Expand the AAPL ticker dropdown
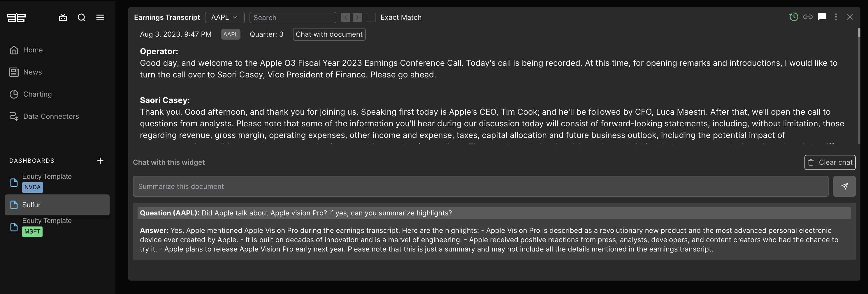The height and width of the screenshot is (294, 868). [x=224, y=17]
